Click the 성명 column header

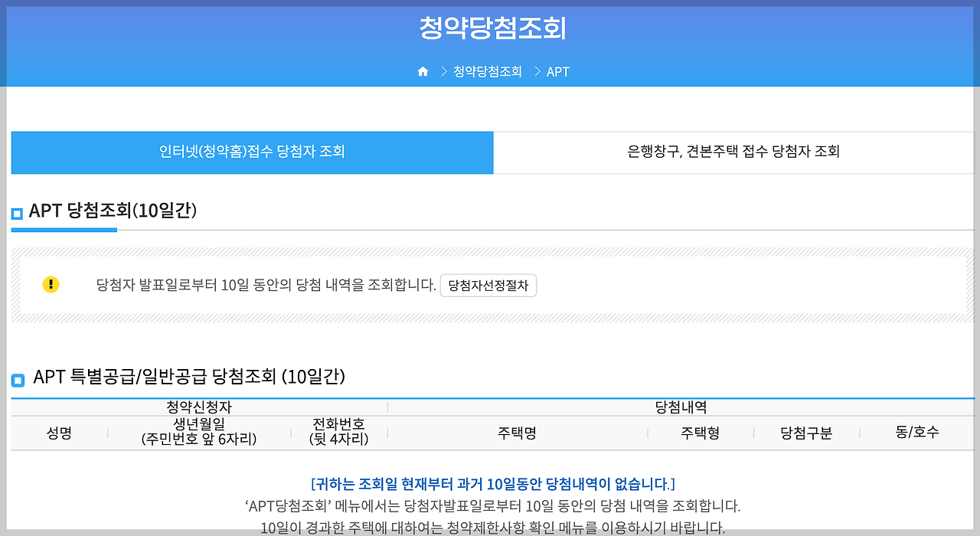tap(58, 433)
